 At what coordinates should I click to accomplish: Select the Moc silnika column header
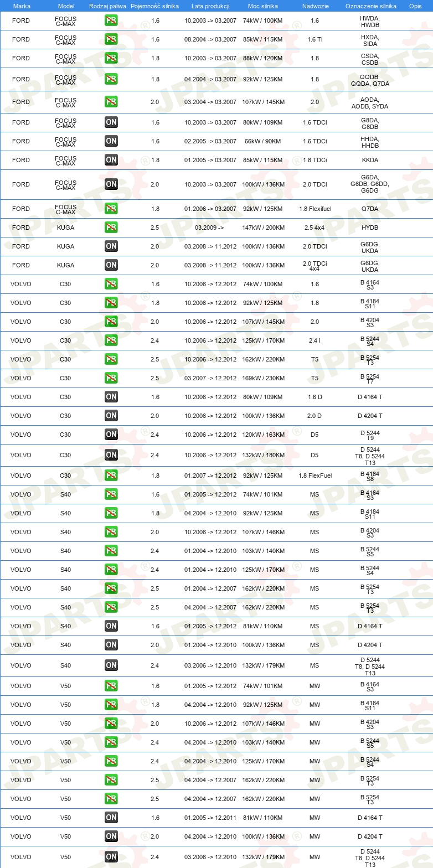pos(263,6)
